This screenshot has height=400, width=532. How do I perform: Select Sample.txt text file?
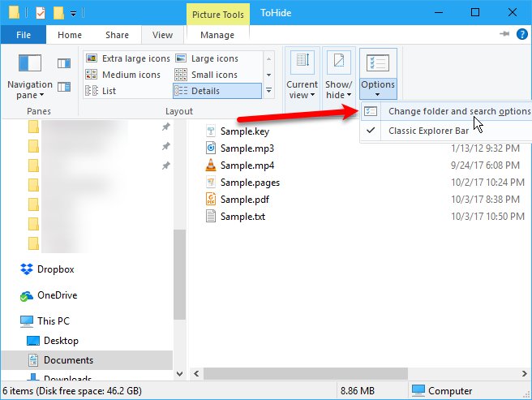[x=244, y=217]
